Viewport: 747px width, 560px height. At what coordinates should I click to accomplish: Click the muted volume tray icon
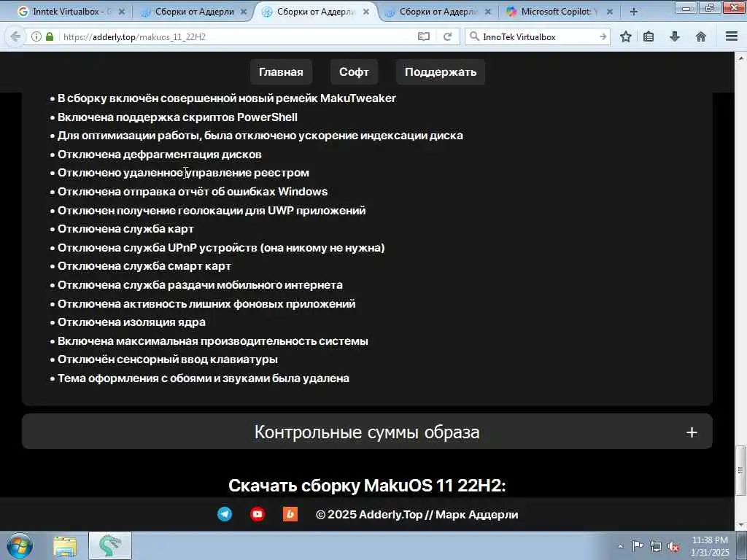[x=673, y=547]
